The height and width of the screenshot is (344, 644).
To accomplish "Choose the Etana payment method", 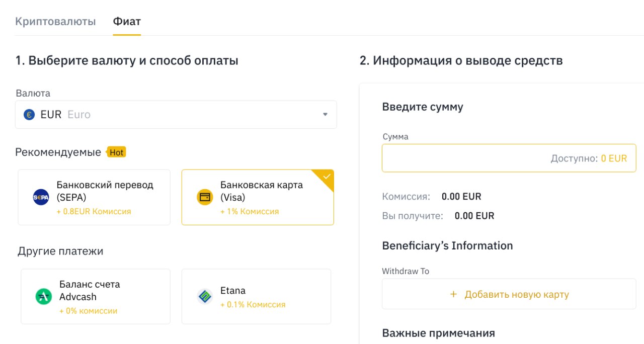I will pos(257,297).
